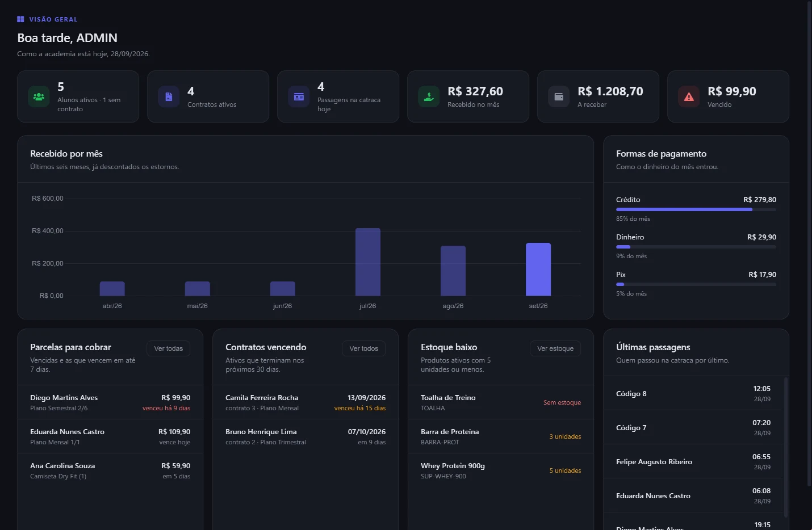Click the Últimas passagens list scrollbar

pos(786,447)
